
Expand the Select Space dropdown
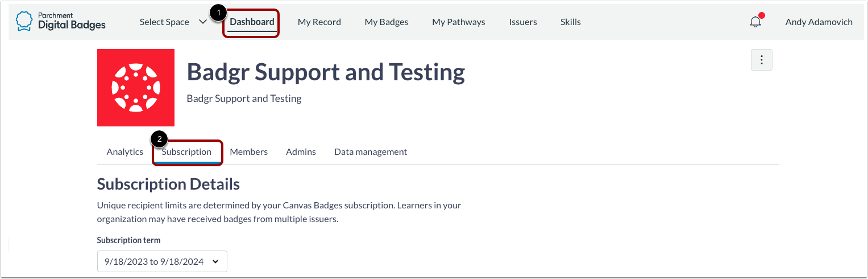173,22
